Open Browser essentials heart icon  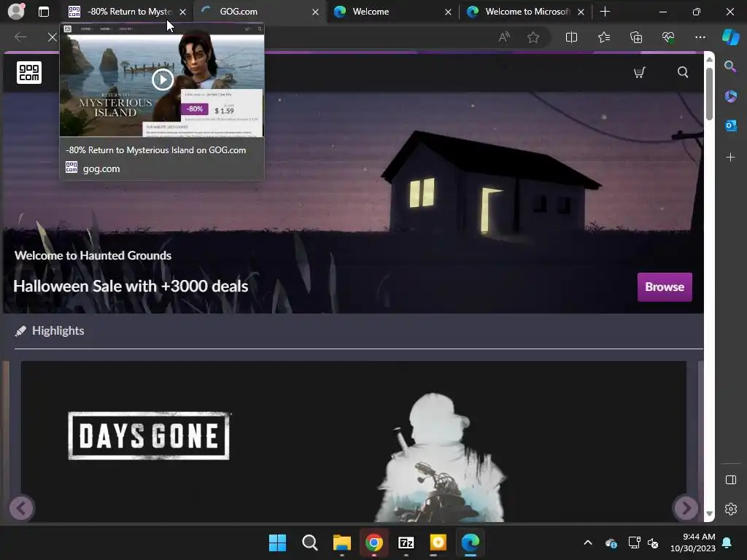[x=668, y=37]
